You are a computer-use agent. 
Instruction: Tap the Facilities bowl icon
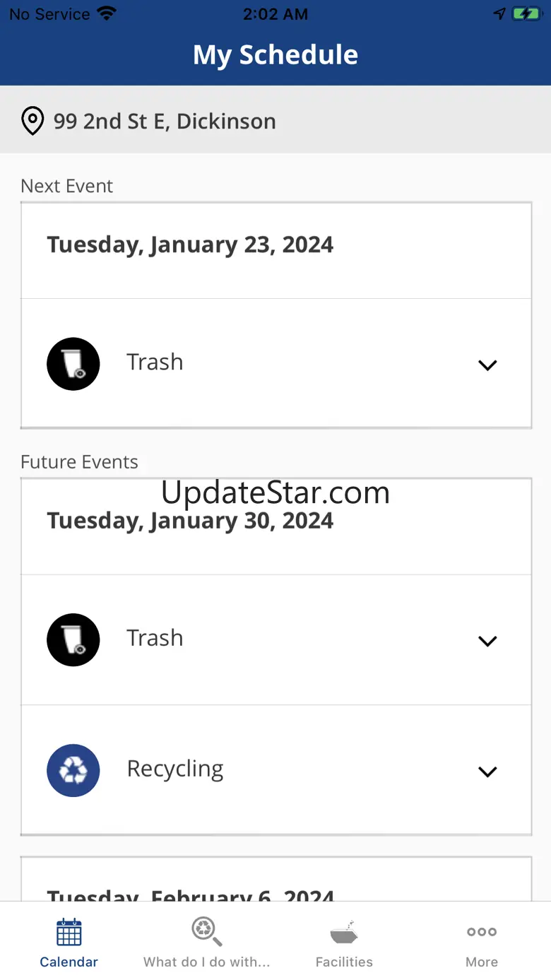[x=344, y=933]
